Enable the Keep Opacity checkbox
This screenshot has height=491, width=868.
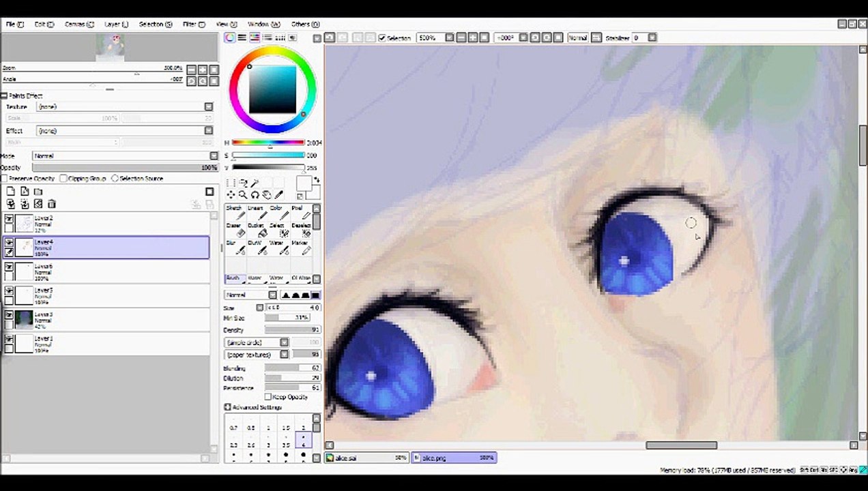coord(268,397)
